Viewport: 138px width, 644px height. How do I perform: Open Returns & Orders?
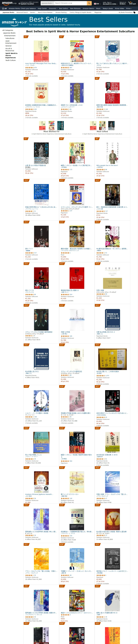pyautogui.click(x=123, y=3)
